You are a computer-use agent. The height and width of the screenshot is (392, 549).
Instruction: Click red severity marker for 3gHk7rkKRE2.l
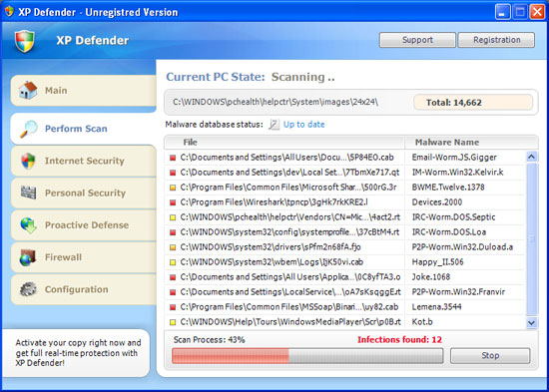pos(173,202)
